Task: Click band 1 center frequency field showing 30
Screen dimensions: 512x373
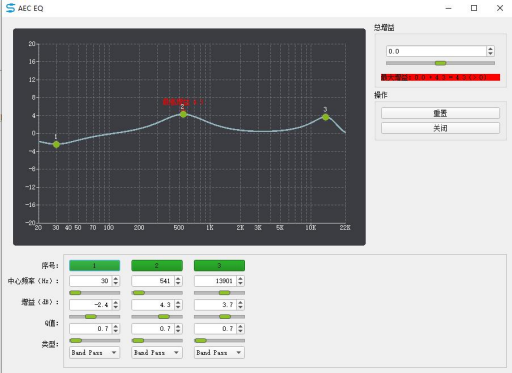Action: click(x=91, y=281)
